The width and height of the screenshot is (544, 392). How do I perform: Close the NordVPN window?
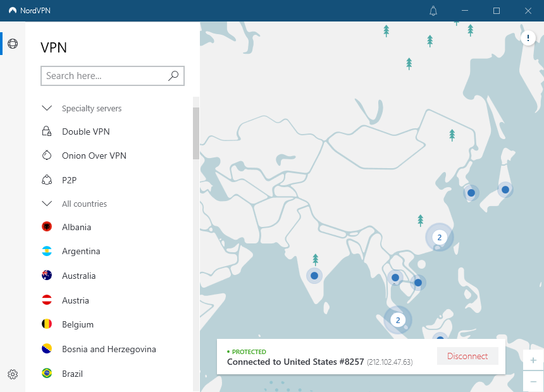528,11
